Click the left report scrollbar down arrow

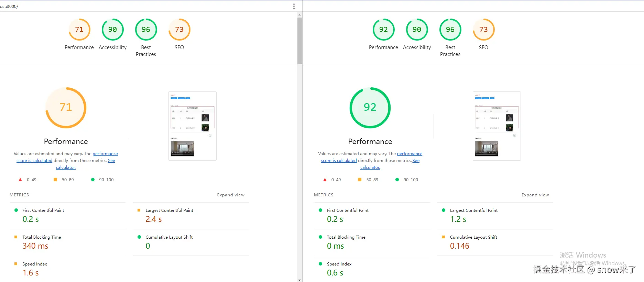point(299,280)
